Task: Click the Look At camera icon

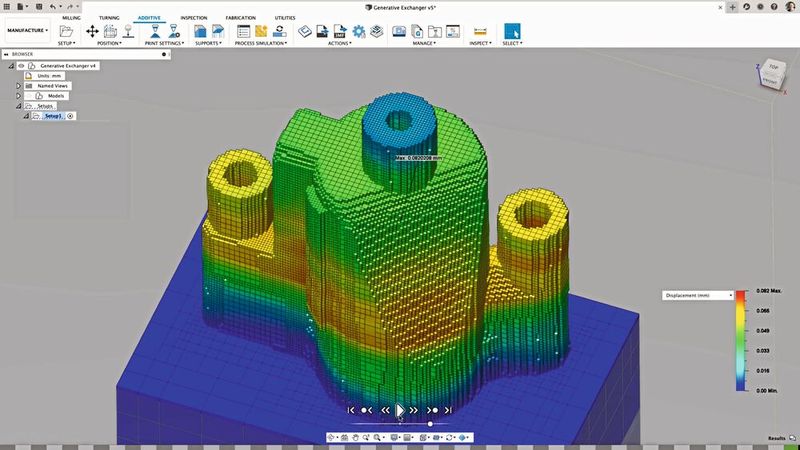Action: point(344,437)
